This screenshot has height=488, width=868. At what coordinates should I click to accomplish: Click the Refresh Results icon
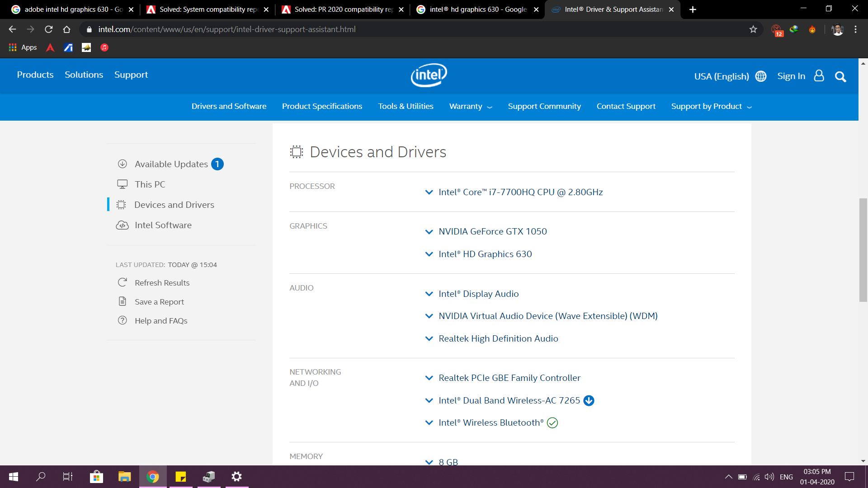point(122,282)
